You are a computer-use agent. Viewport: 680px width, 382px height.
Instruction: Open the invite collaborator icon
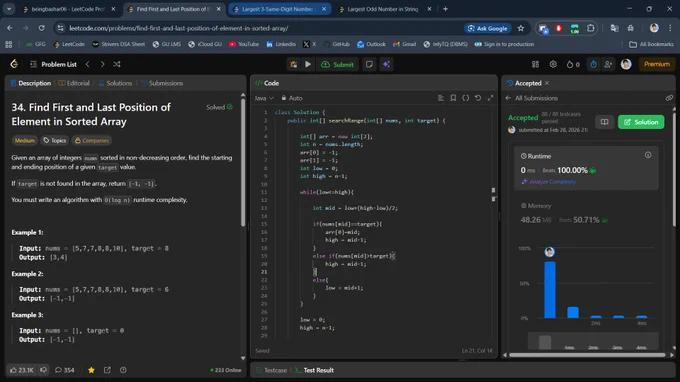point(608,64)
